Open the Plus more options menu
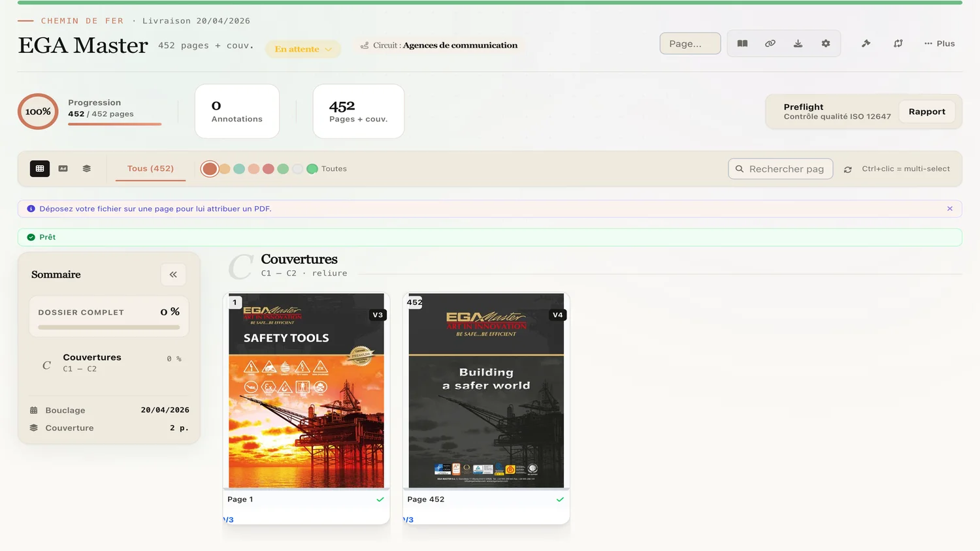Image resolution: width=980 pixels, height=551 pixels. [939, 44]
